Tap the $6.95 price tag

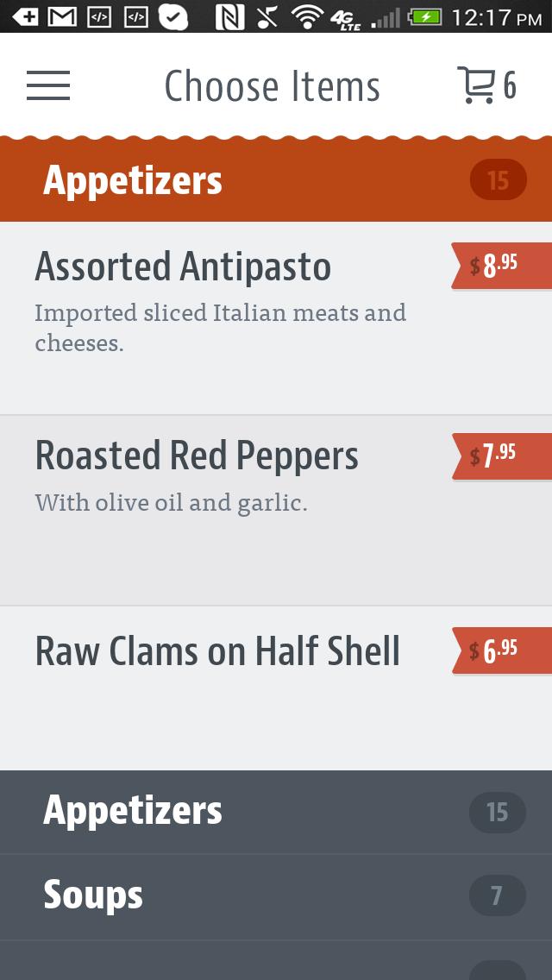(500, 650)
